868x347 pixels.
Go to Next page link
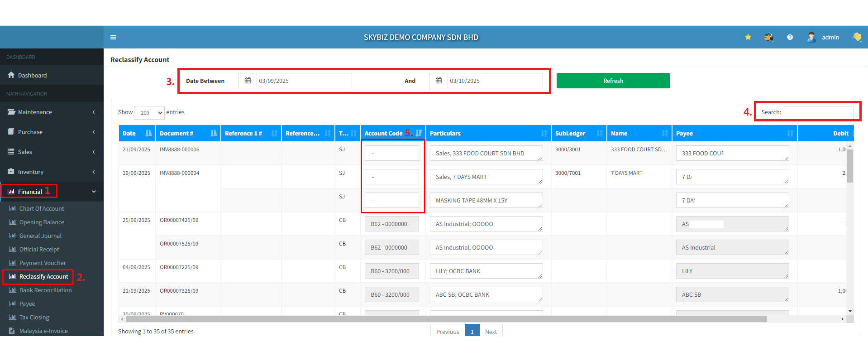pyautogui.click(x=491, y=332)
